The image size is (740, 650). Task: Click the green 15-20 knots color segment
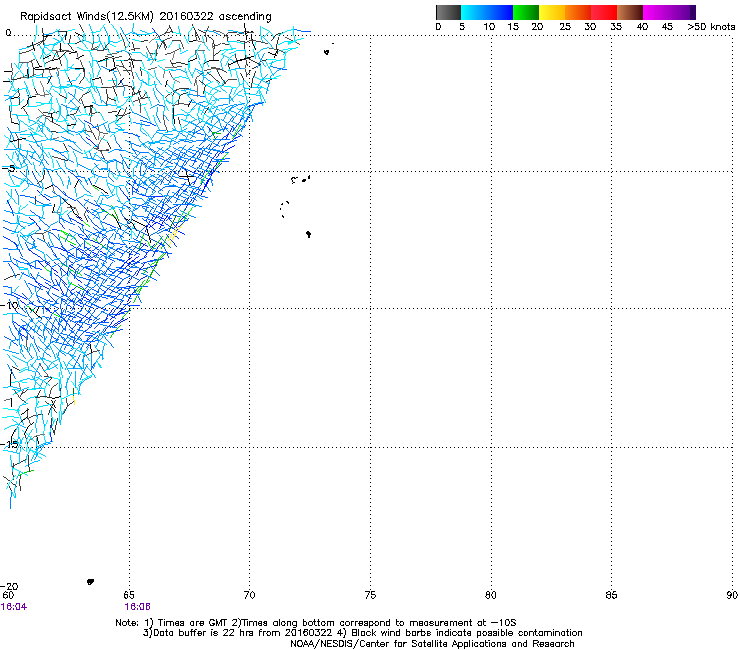526,12
